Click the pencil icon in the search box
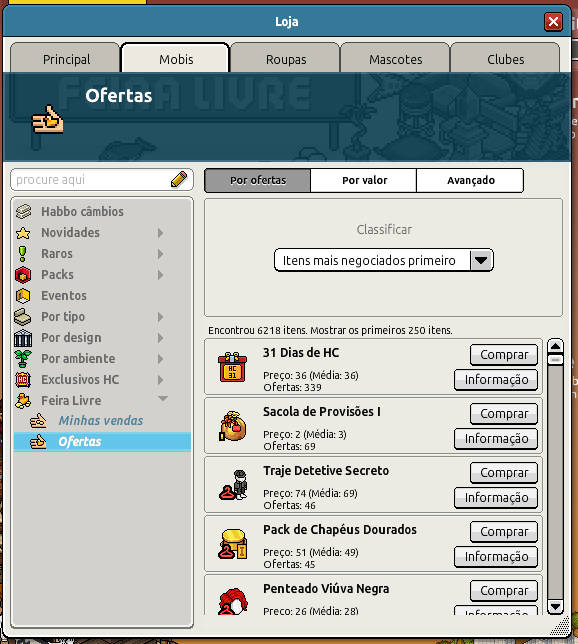 pyautogui.click(x=179, y=179)
